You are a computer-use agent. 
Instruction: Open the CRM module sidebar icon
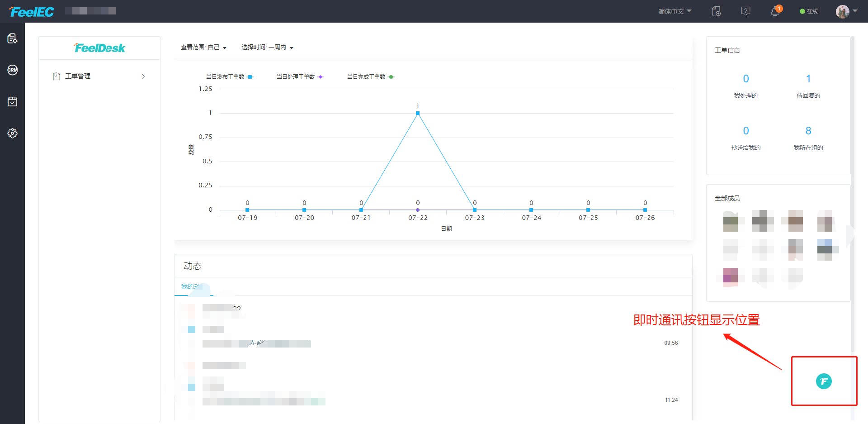12,70
